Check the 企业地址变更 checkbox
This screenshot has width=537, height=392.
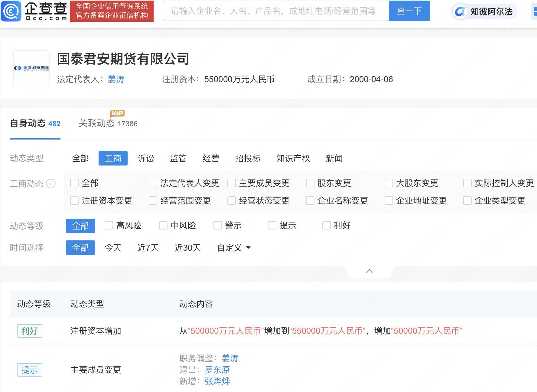(x=389, y=201)
